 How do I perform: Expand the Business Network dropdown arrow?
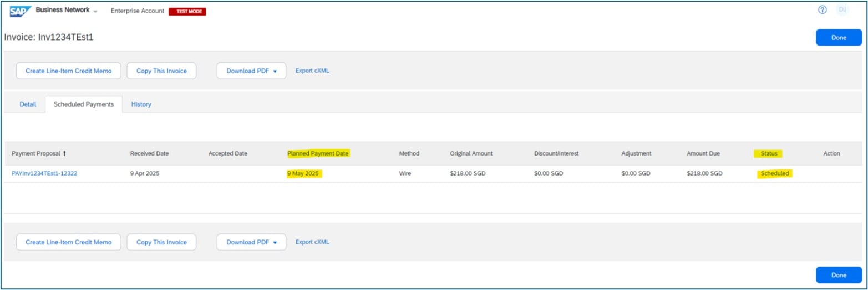95,12
